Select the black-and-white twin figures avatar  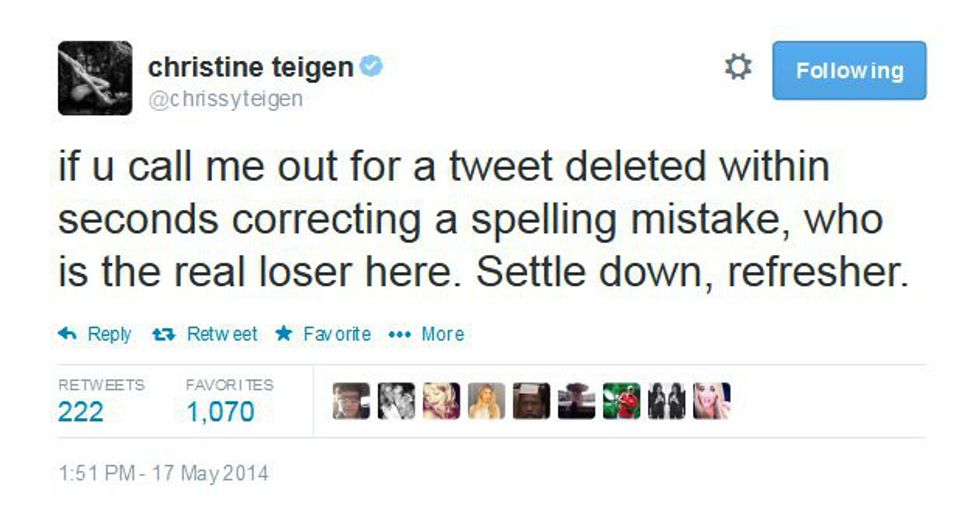coord(666,401)
